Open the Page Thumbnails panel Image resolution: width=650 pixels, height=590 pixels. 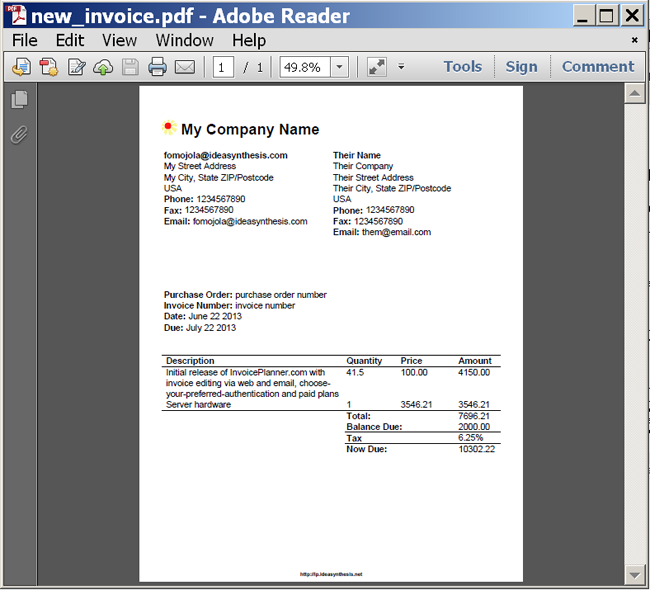coord(18,99)
